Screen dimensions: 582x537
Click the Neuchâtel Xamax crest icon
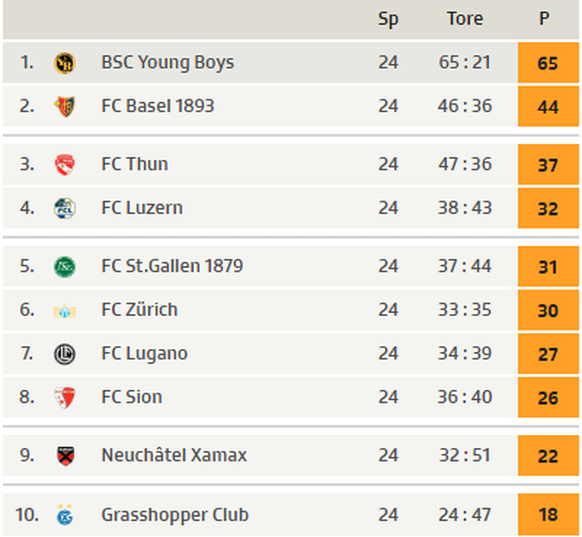65,456
